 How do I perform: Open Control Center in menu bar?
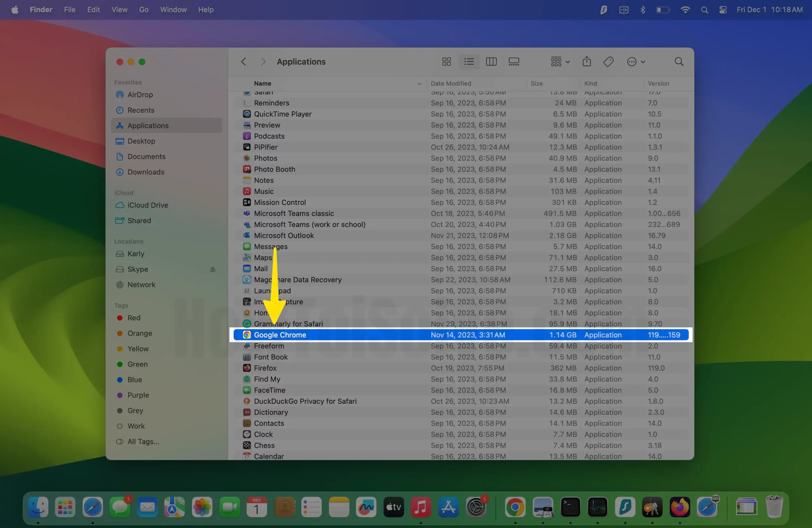pos(723,10)
